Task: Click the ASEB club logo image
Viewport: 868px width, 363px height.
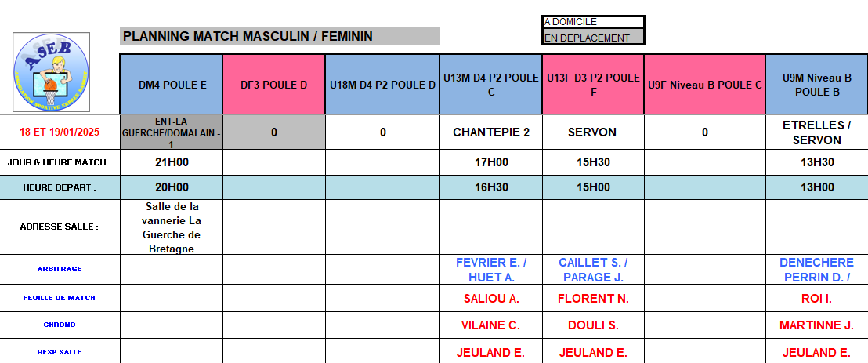Action: [52, 71]
